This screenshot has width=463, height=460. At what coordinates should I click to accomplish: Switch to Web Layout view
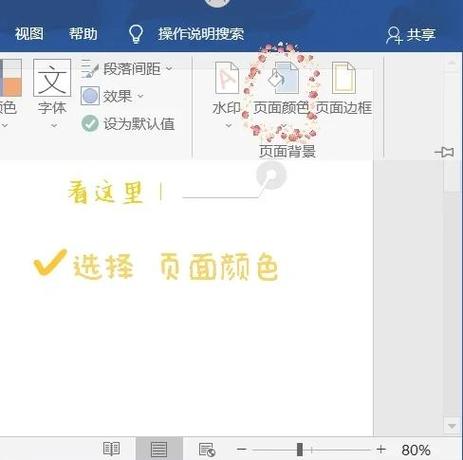207,449
